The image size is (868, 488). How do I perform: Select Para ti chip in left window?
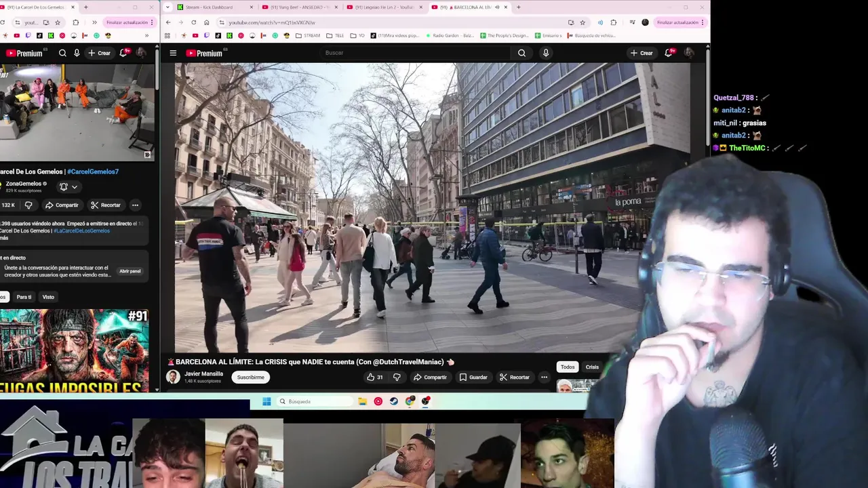pyautogui.click(x=24, y=297)
